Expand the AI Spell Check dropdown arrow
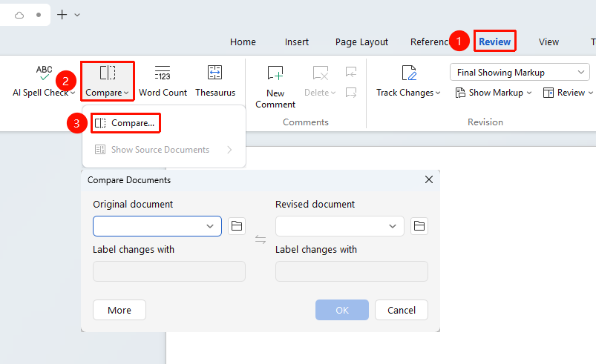Image resolution: width=596 pixels, height=364 pixels. 73,93
